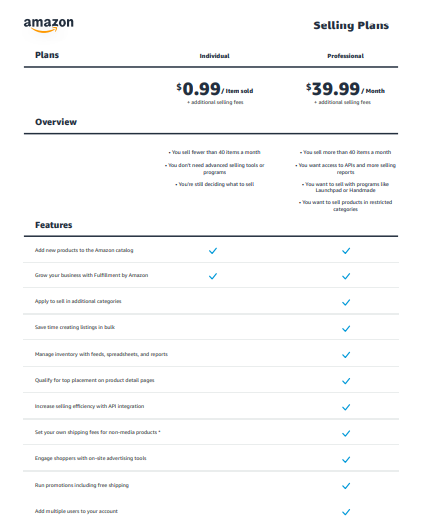This screenshot has height=532, width=426.
Task: Click the Selling Plans title
Action: [351, 25]
